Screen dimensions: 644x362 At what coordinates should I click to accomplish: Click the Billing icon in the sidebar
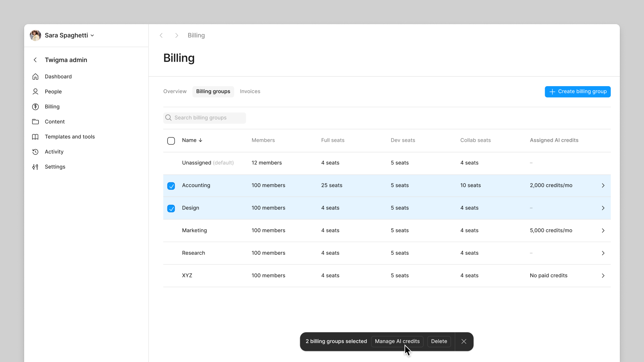[35, 107]
